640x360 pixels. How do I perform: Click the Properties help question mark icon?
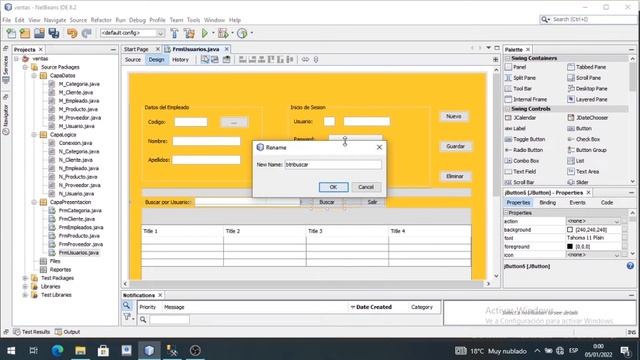[x=630, y=266]
